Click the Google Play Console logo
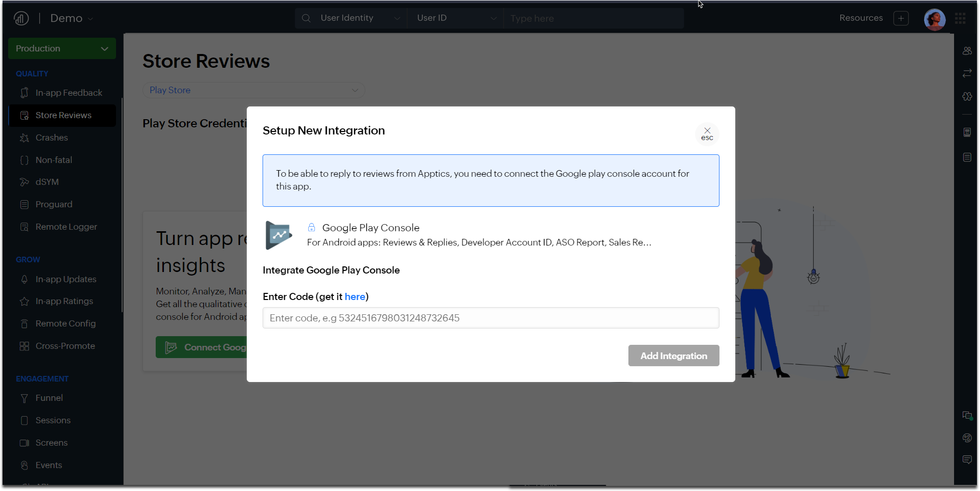 [x=279, y=235]
